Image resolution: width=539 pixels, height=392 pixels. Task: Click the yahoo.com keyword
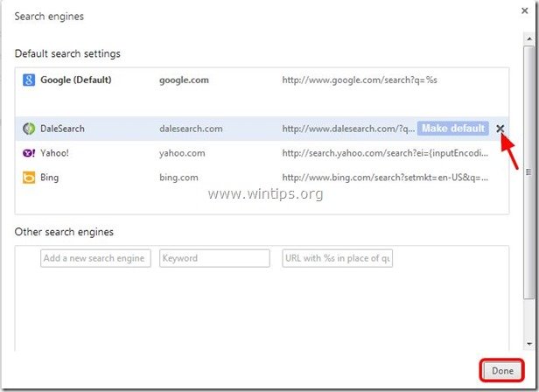(x=182, y=153)
